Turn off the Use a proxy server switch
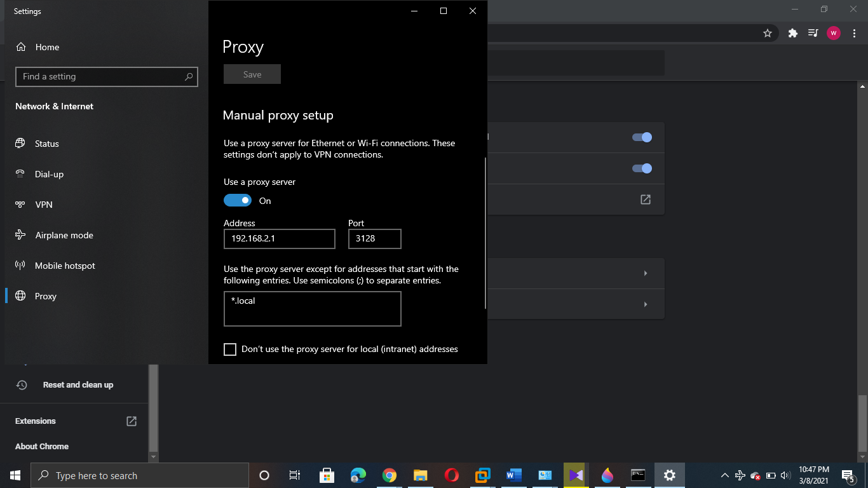The image size is (868, 488). 237,200
